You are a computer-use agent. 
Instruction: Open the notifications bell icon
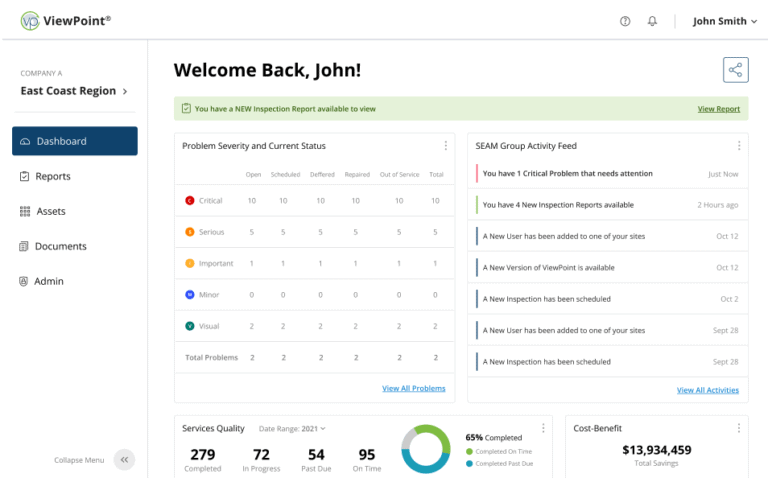653,21
